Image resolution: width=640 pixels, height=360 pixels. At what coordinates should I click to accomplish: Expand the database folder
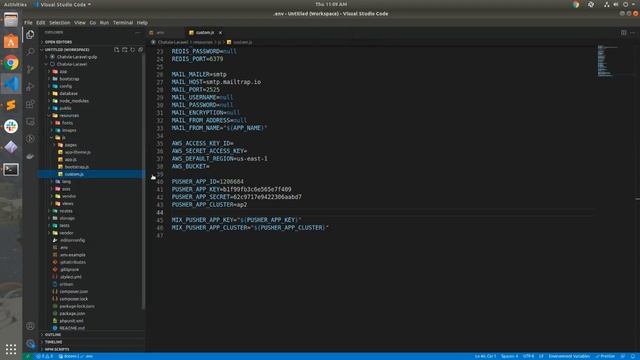tap(68, 93)
